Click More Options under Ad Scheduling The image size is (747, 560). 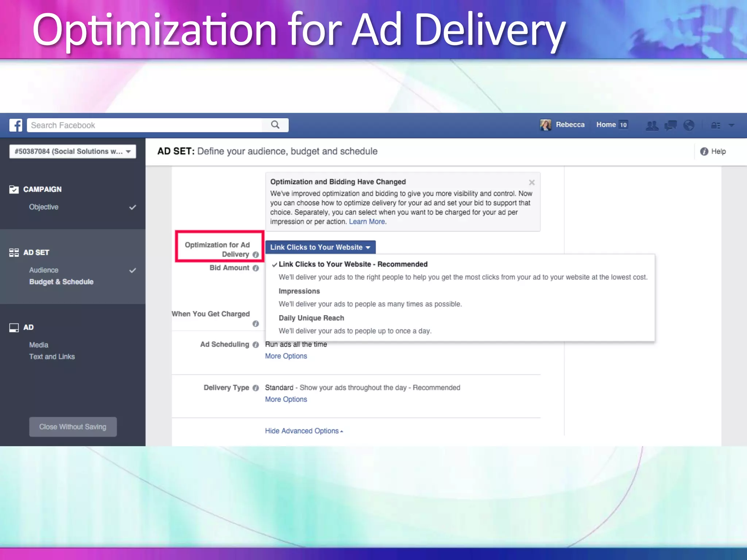[286, 356]
